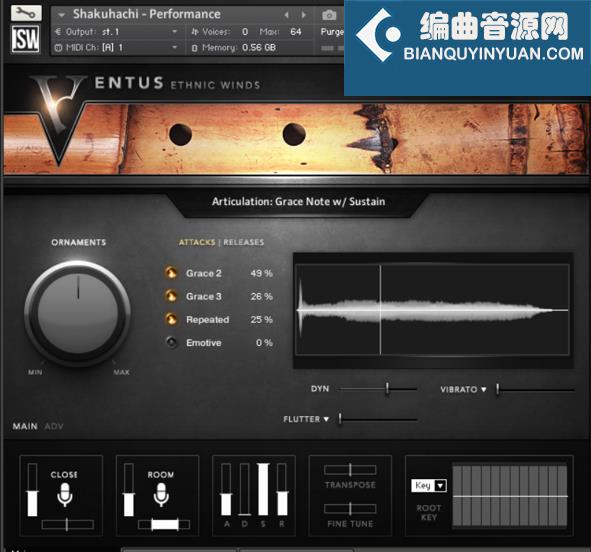Open the Output st. 1 dropdown

pos(175,32)
